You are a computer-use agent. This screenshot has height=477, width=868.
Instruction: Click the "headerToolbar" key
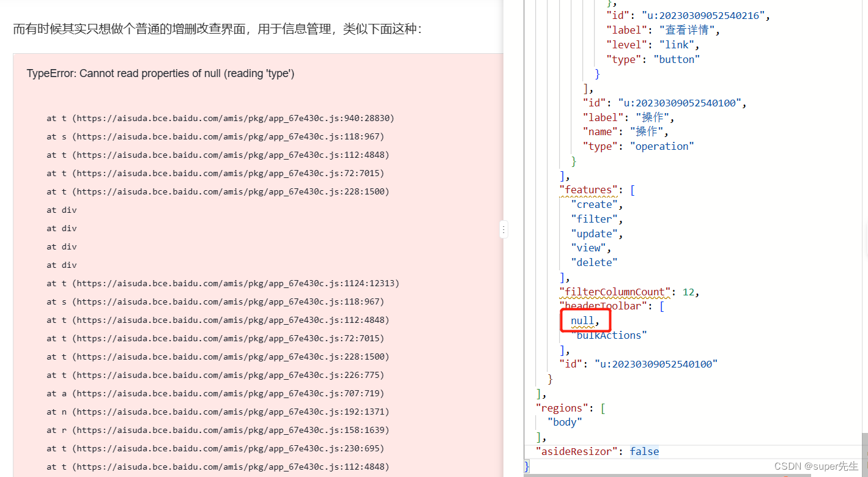pyautogui.click(x=603, y=306)
